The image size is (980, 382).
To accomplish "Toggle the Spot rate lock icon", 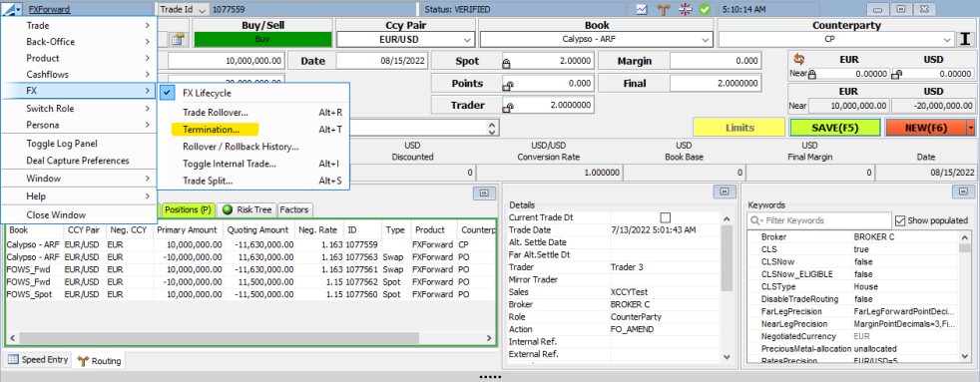I will 506,62.
